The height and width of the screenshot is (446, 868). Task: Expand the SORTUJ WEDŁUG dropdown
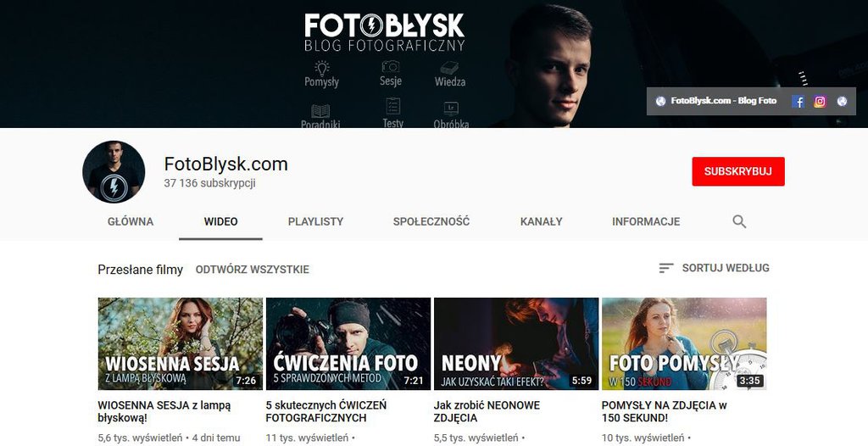pyautogui.click(x=714, y=268)
